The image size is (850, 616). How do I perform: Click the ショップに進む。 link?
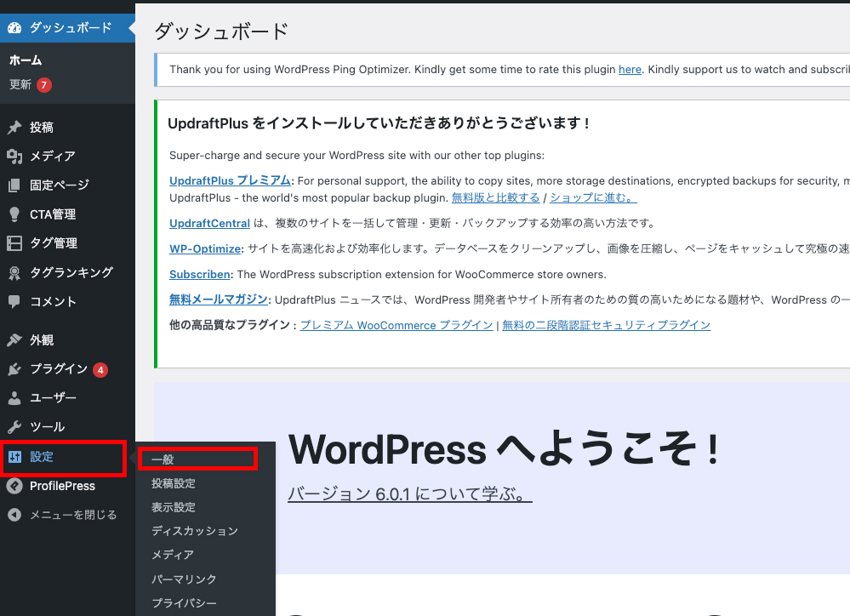pyautogui.click(x=594, y=198)
